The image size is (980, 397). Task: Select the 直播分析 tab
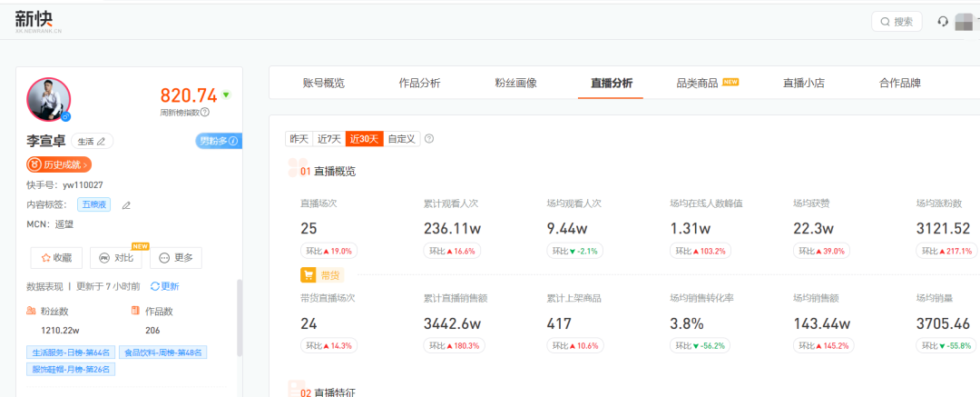click(x=612, y=84)
